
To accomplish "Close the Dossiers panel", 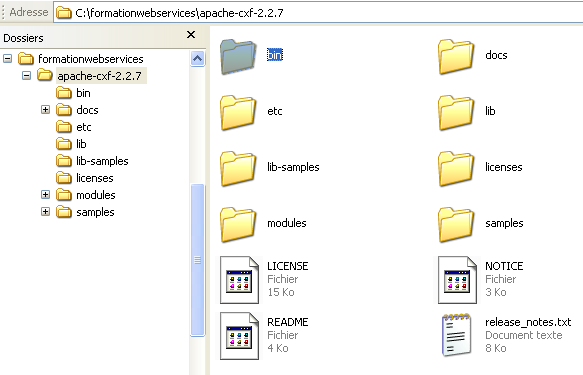I will (191, 35).
